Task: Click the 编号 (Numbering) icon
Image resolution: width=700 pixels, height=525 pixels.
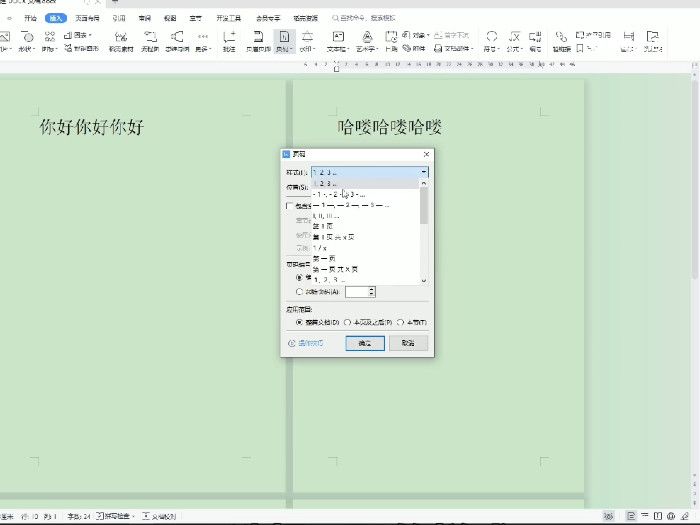Action: (535, 41)
